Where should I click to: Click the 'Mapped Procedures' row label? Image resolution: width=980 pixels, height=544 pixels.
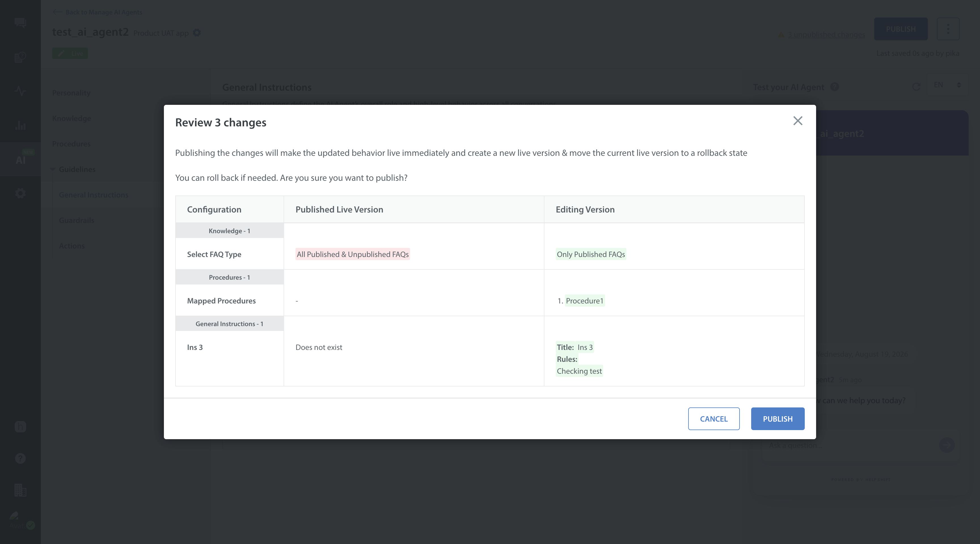pyautogui.click(x=221, y=301)
